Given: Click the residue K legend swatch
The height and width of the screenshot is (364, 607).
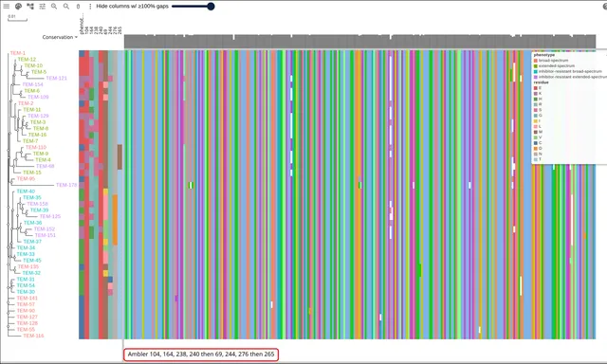Looking at the screenshot, I should coord(536,94).
